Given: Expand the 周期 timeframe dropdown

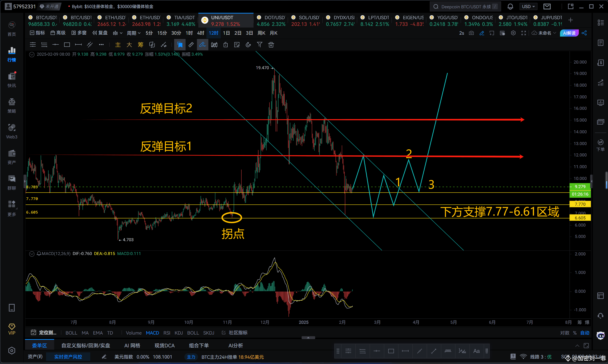Looking at the screenshot, I should [x=134, y=33].
